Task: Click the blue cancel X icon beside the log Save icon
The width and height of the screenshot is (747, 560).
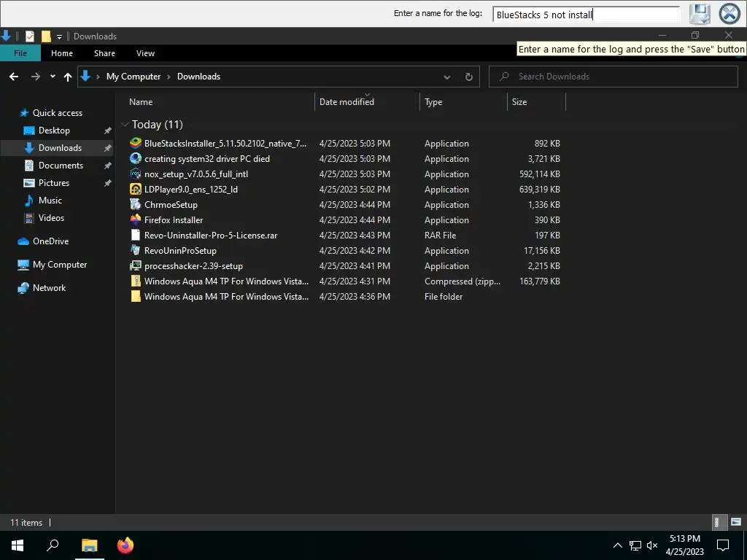Action: click(729, 14)
